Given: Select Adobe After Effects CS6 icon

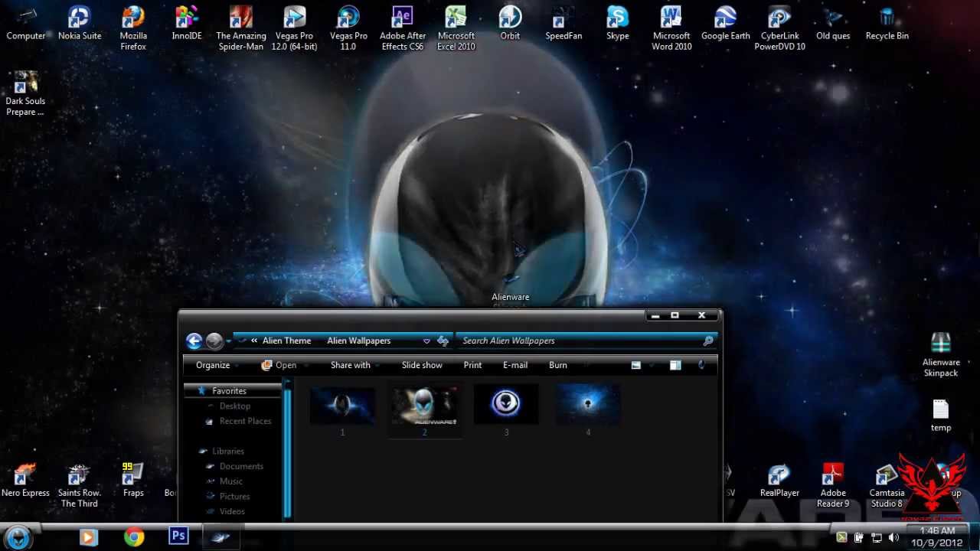Looking at the screenshot, I should pos(403,28).
